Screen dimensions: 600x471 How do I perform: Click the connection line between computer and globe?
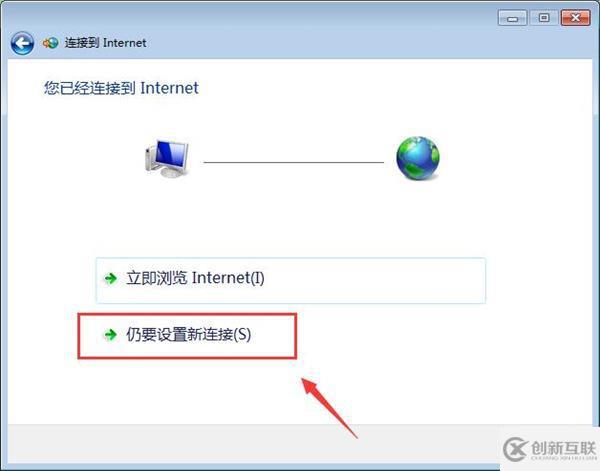[293, 162]
